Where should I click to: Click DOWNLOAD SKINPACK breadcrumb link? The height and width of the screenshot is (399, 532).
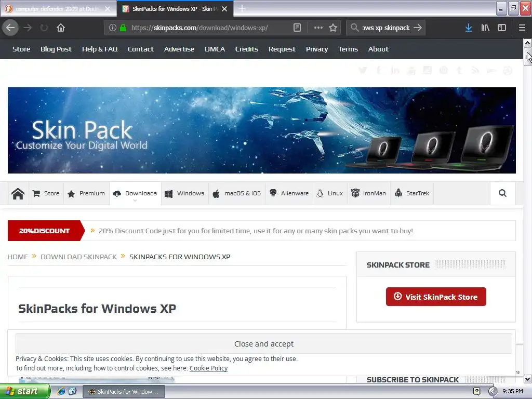tap(79, 257)
